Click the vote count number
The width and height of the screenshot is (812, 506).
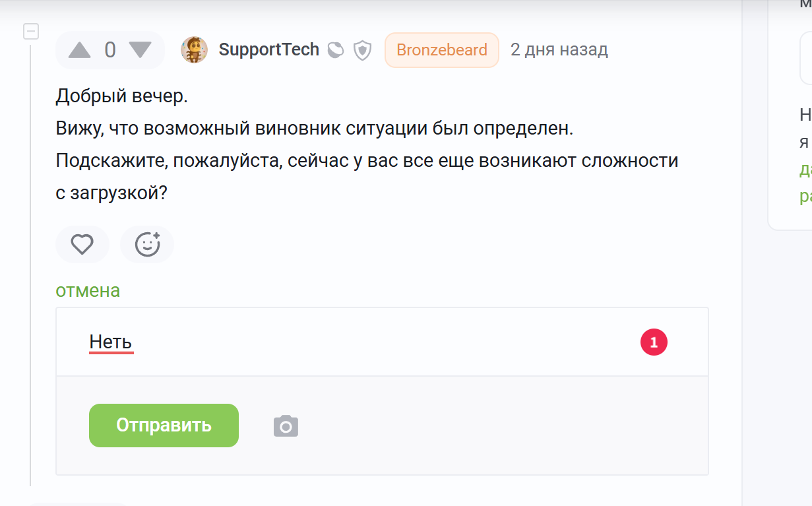point(110,50)
